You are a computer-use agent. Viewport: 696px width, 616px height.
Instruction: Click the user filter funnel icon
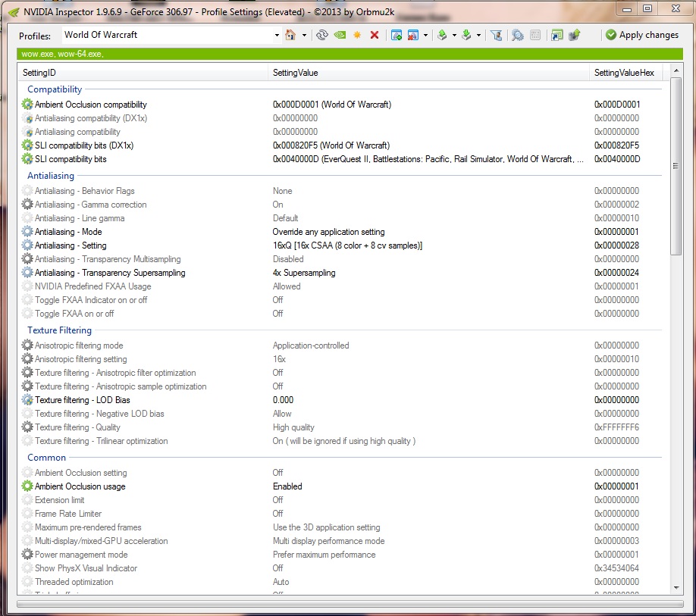point(497,35)
